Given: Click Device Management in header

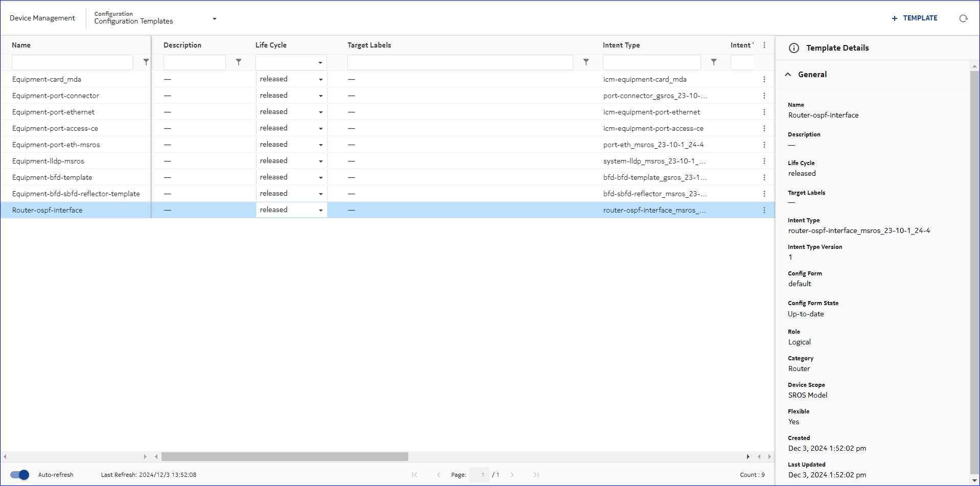Looking at the screenshot, I should tap(42, 18).
